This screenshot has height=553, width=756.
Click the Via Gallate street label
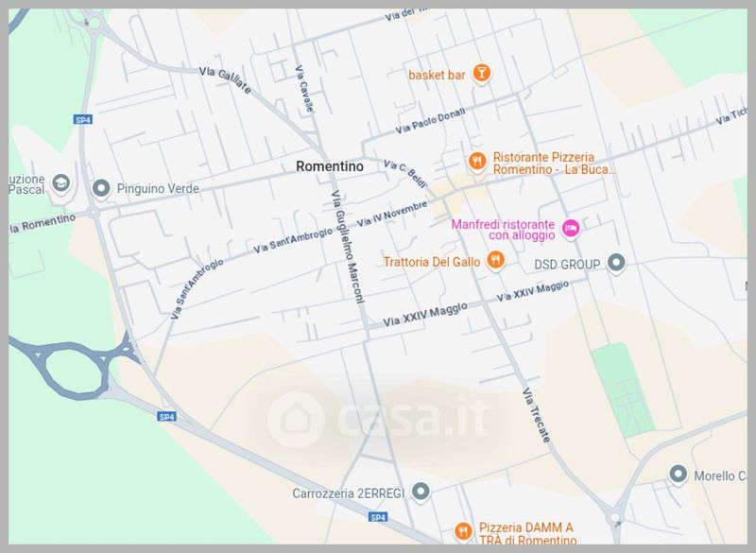[225, 80]
